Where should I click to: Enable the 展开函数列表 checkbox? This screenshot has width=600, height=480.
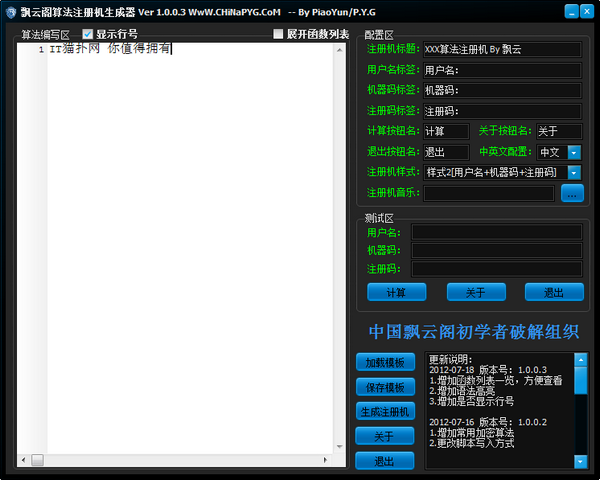(278, 34)
